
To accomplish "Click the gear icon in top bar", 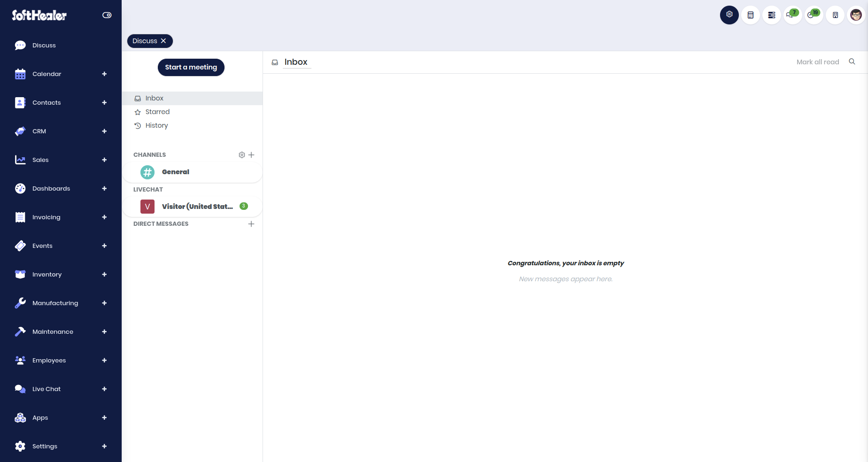I will pyautogui.click(x=729, y=15).
